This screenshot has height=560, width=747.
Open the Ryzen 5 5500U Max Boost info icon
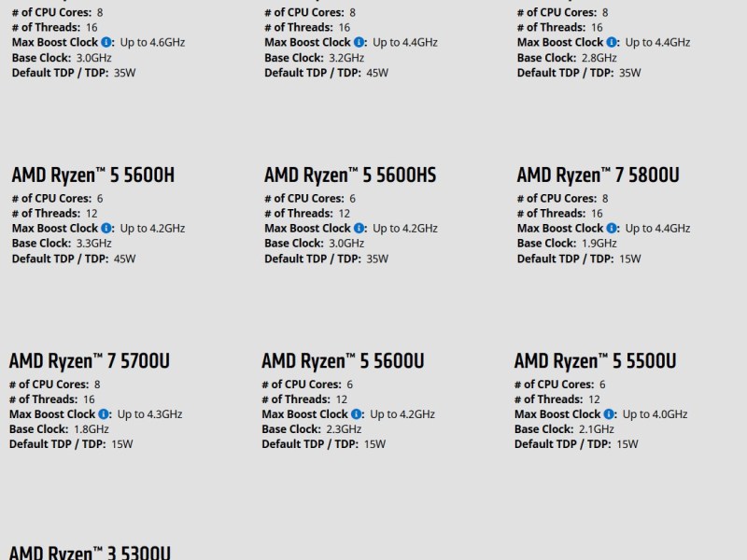pyautogui.click(x=609, y=414)
